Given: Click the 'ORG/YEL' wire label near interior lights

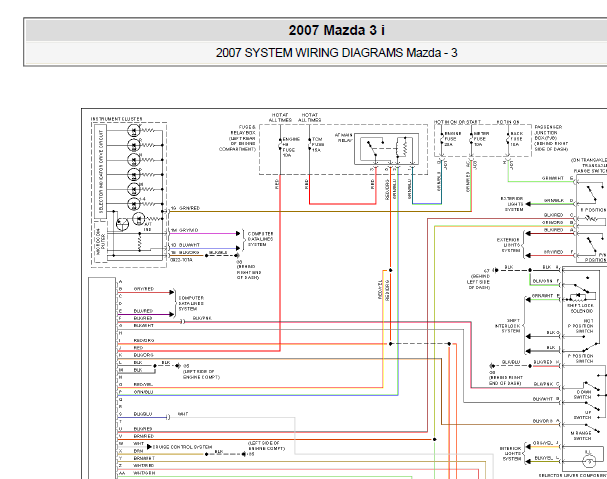Looking at the screenshot, I should (543, 443).
